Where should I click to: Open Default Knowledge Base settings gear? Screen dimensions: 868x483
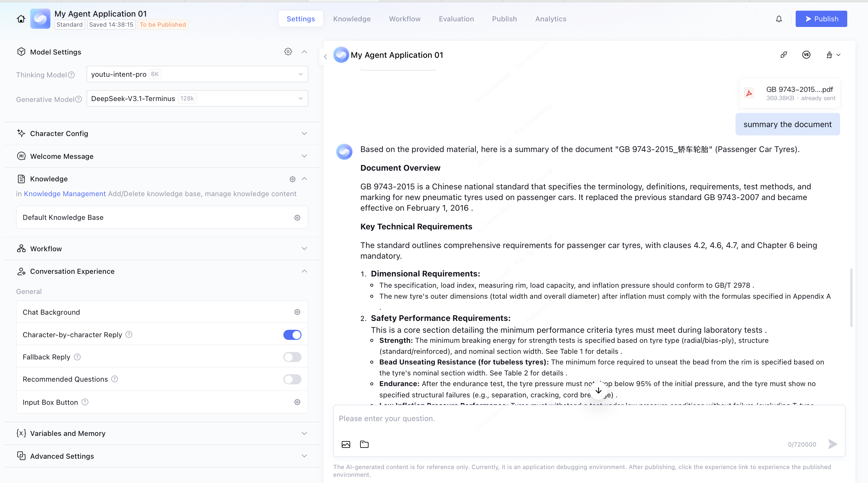pos(297,217)
